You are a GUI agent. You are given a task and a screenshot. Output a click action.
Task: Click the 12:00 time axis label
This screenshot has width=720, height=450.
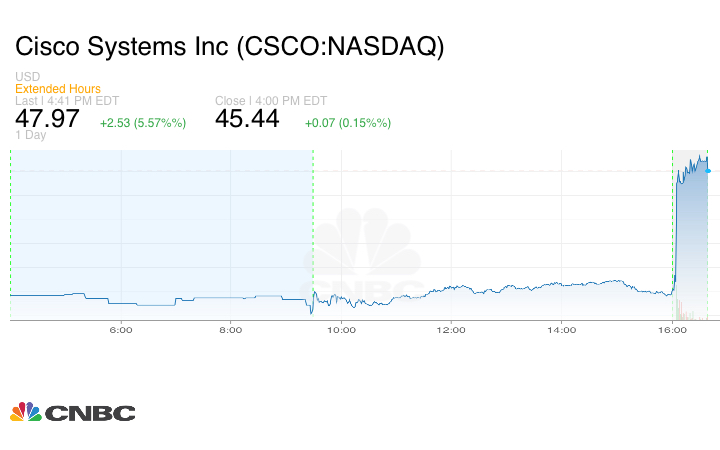[452, 330]
